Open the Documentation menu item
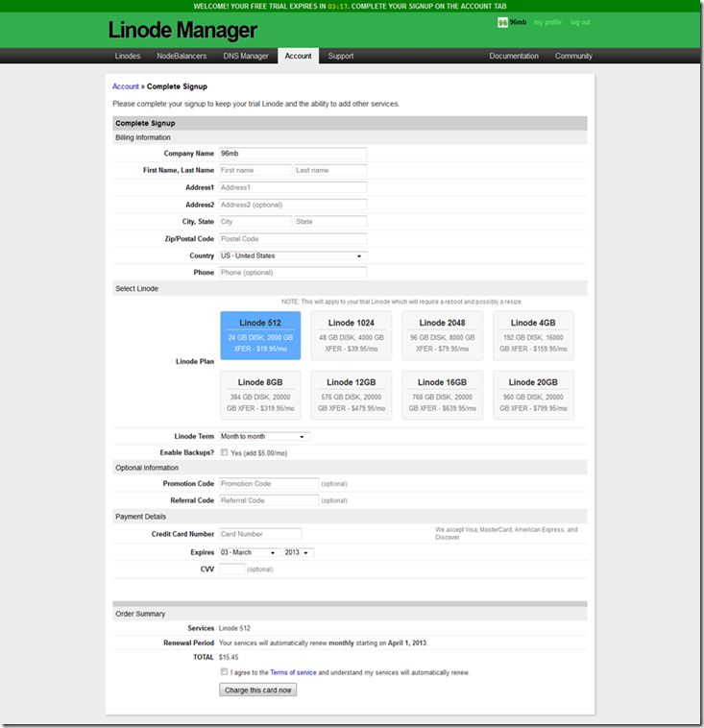This screenshot has width=704, height=728. 514,56
